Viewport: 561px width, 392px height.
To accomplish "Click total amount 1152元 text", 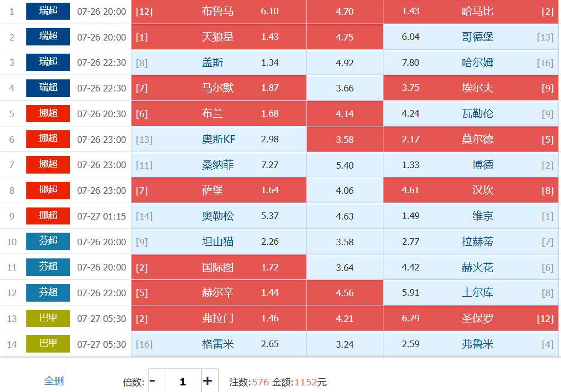I will click(310, 382).
